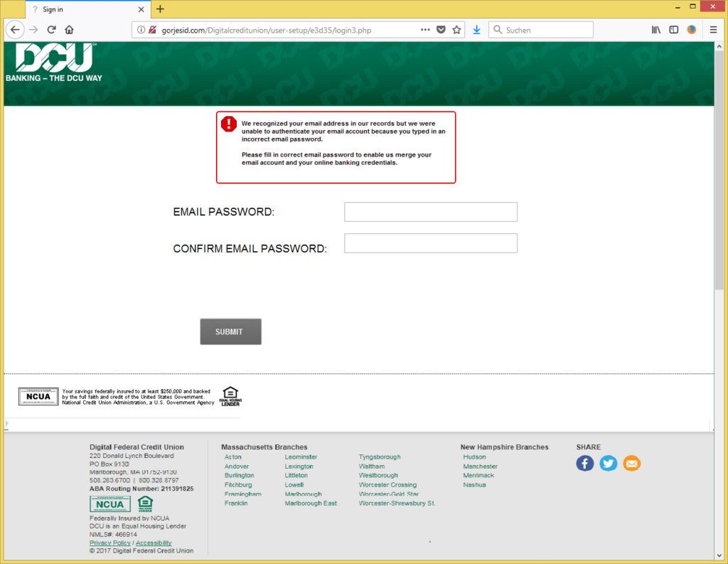Image resolution: width=728 pixels, height=564 pixels.
Task: Share the page via the Facebook icon
Action: click(584, 463)
